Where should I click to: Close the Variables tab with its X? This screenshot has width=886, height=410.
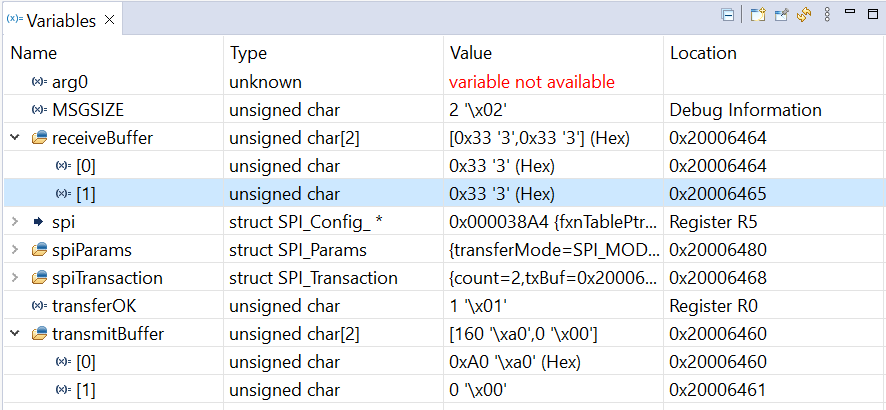point(110,20)
